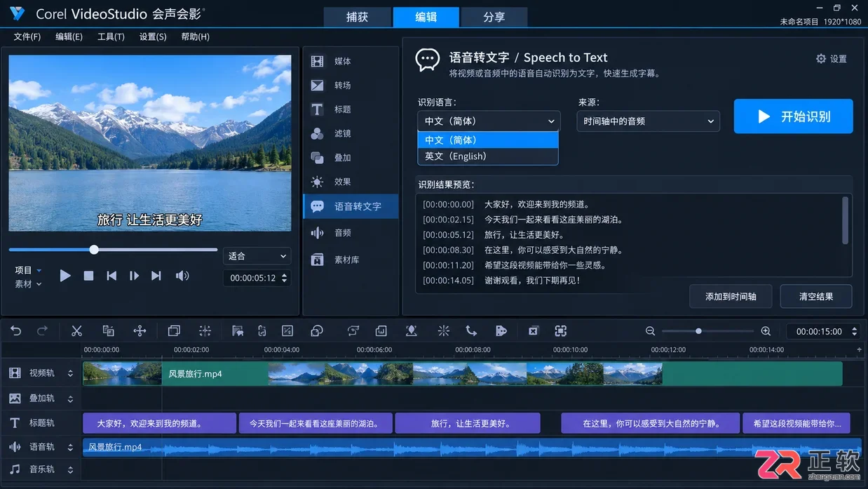Select the 风景旅行.mp4 clip on video track

tap(463, 374)
